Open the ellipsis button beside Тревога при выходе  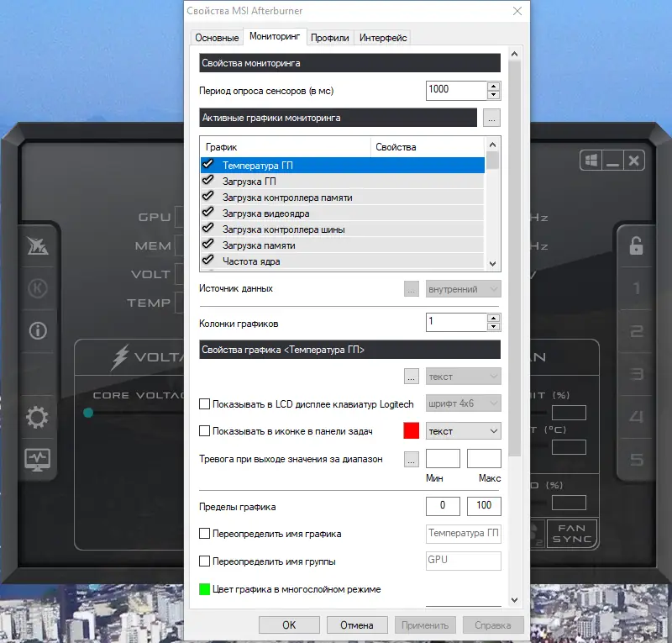pyautogui.click(x=412, y=460)
